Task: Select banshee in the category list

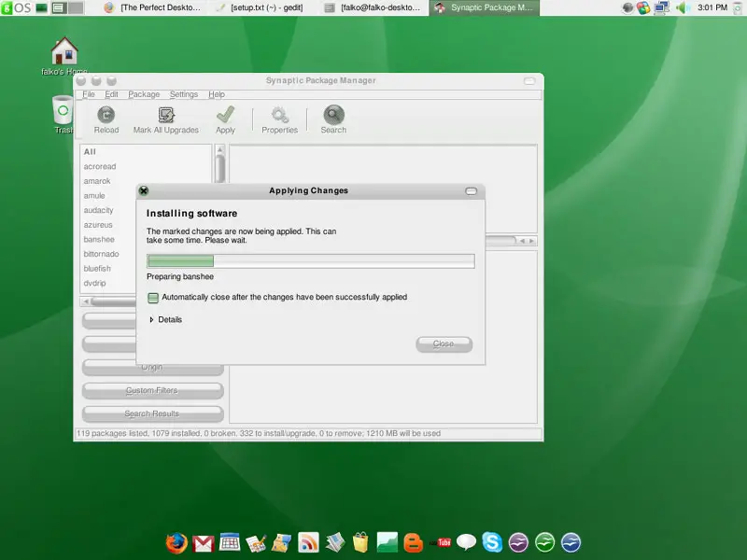Action: click(x=99, y=239)
